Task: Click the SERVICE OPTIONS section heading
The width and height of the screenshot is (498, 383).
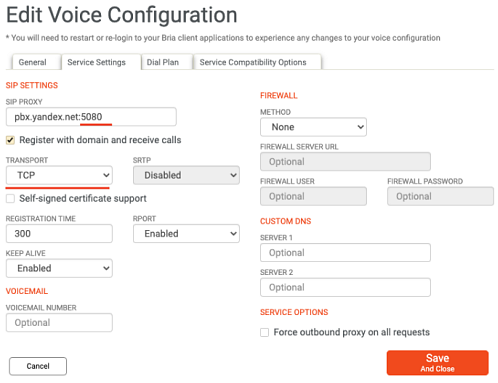Action: pos(294,312)
